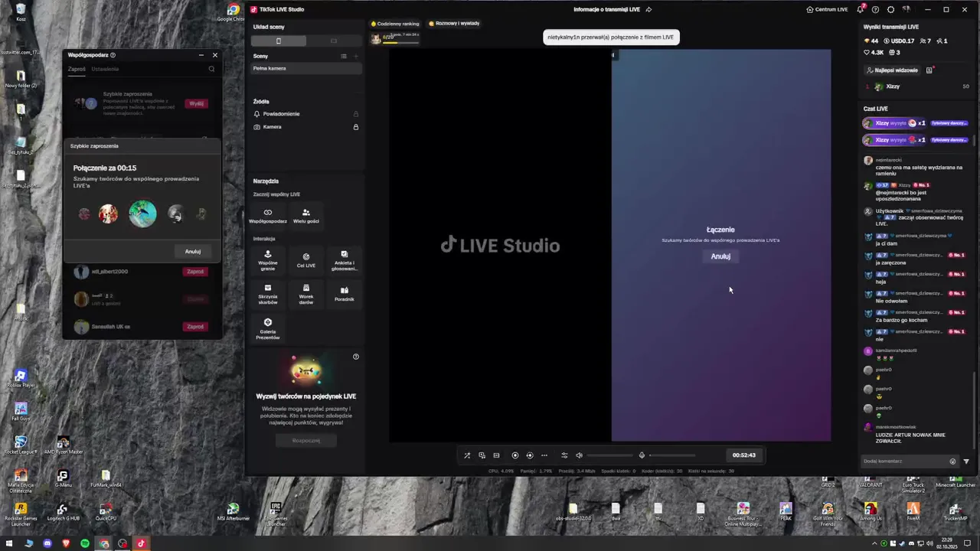Click Xizzy in top viewers list
Screen dimensions: 980x551
pyautogui.click(x=893, y=86)
